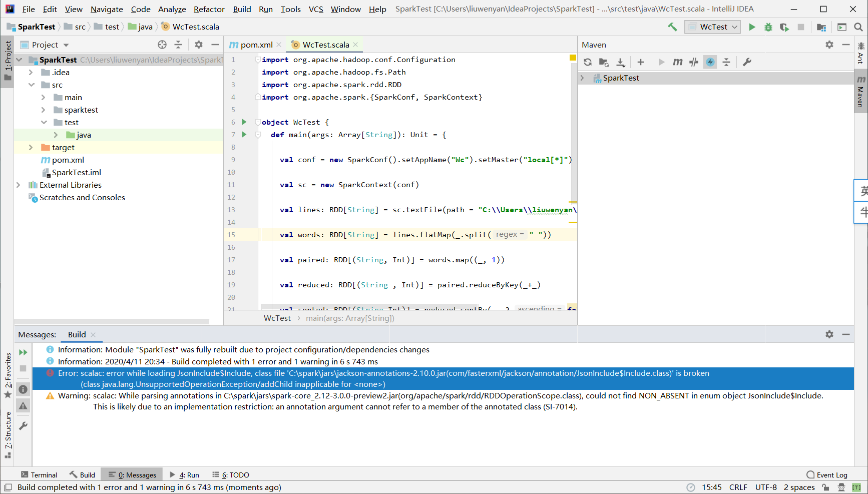Run WcTest with the green play button
The width and height of the screenshot is (868, 494).
752,27
